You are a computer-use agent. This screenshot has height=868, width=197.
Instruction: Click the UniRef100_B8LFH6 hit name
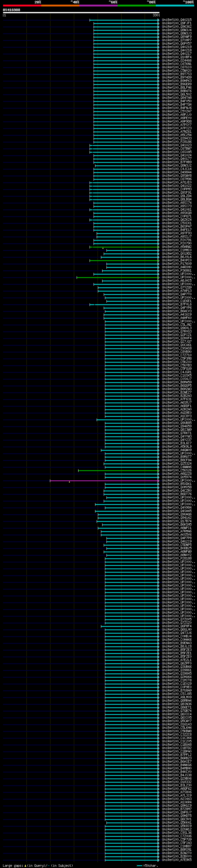[176, 88]
